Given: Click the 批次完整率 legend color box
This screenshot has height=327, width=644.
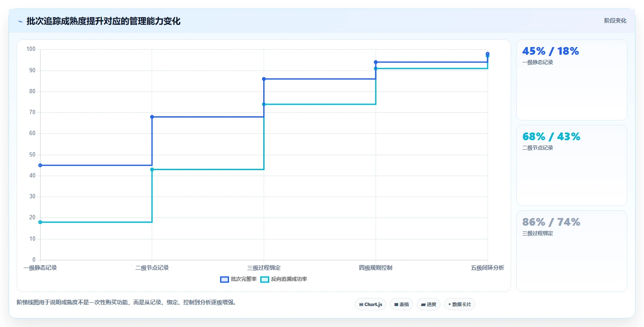Looking at the screenshot, I should [224, 279].
